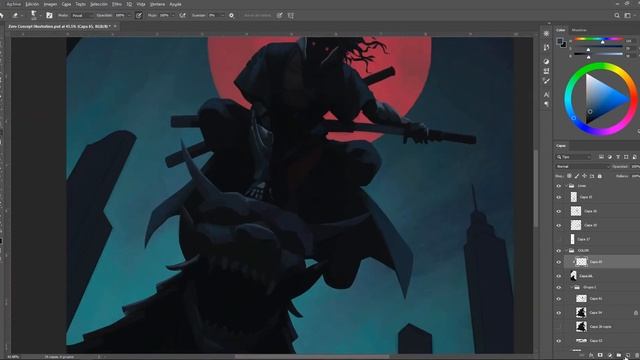Open the workspace switcher icon
This screenshot has width=640, height=360.
628,15
